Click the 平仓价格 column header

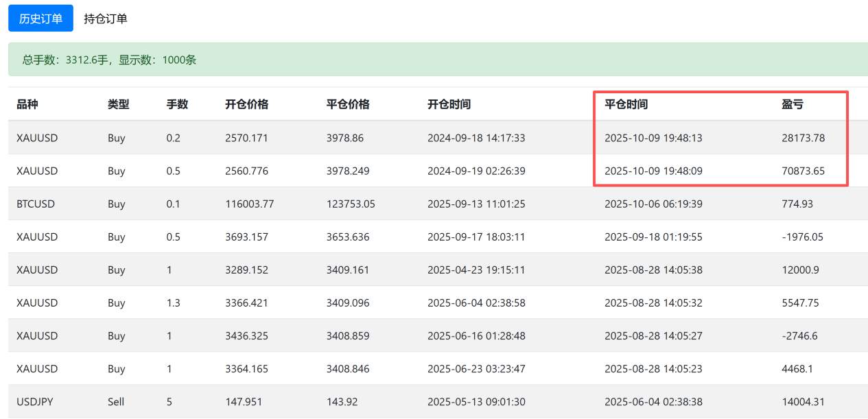[348, 104]
